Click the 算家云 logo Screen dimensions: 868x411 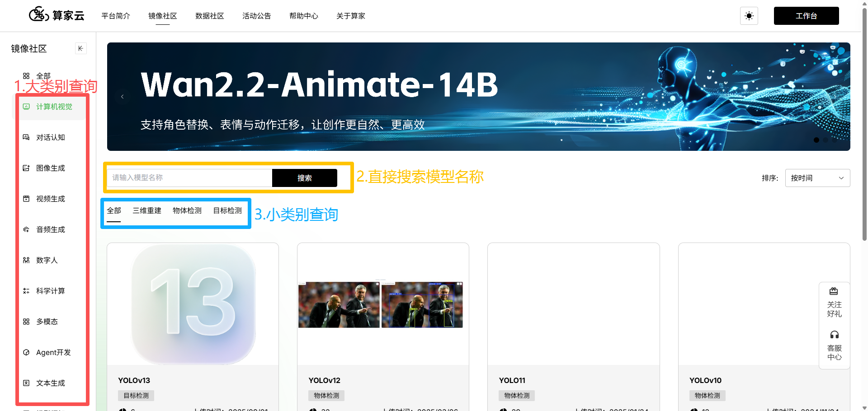57,15
